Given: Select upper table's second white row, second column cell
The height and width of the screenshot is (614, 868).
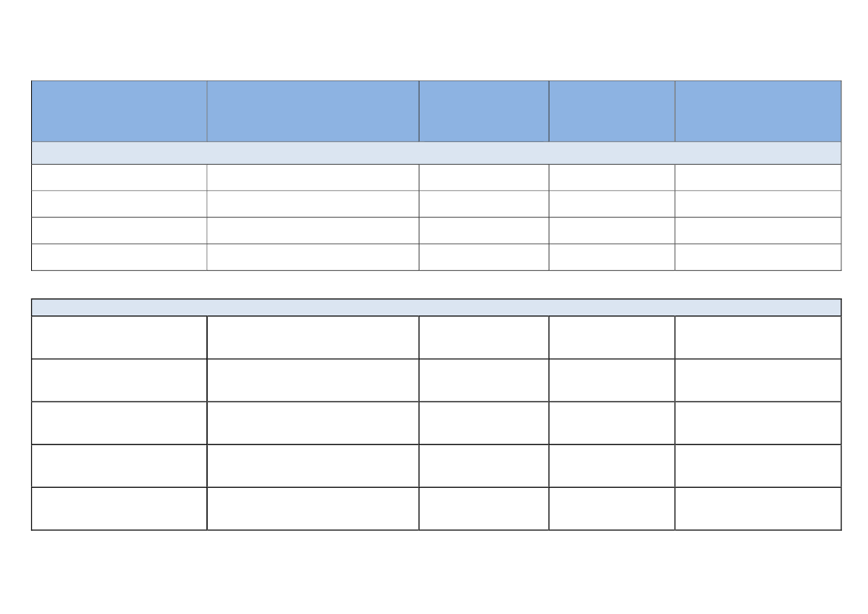Looking at the screenshot, I should (x=313, y=203).
